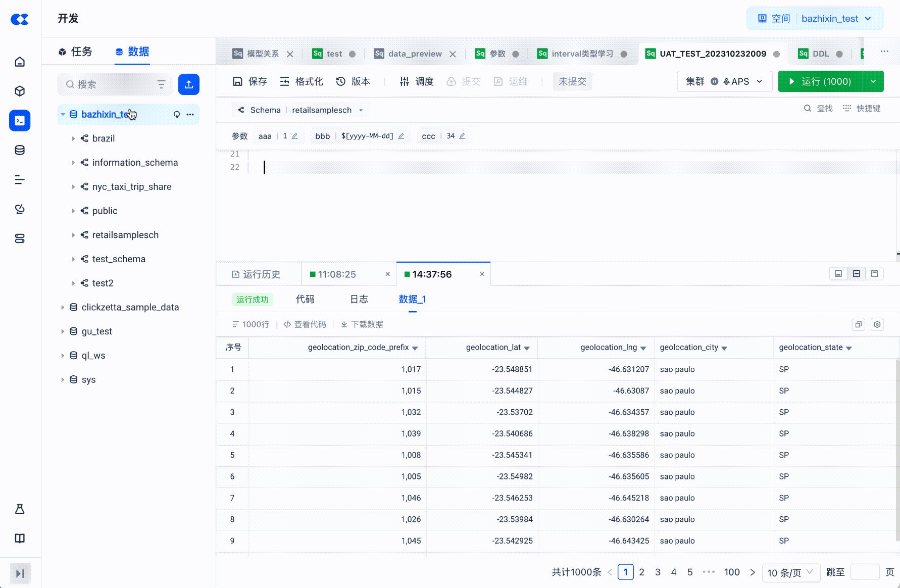The width and height of the screenshot is (900, 588).
Task: Click 下载数据 to download results
Action: [x=362, y=324]
